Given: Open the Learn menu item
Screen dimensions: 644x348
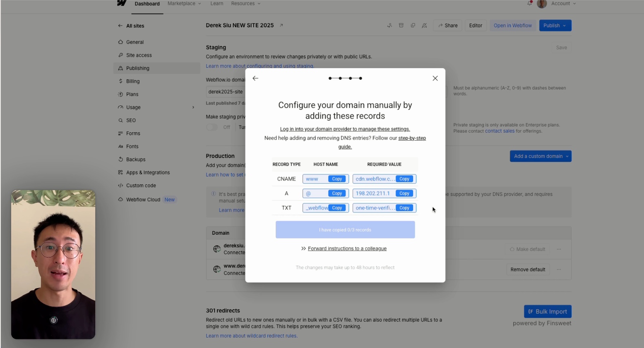Looking at the screenshot, I should 216,3.
